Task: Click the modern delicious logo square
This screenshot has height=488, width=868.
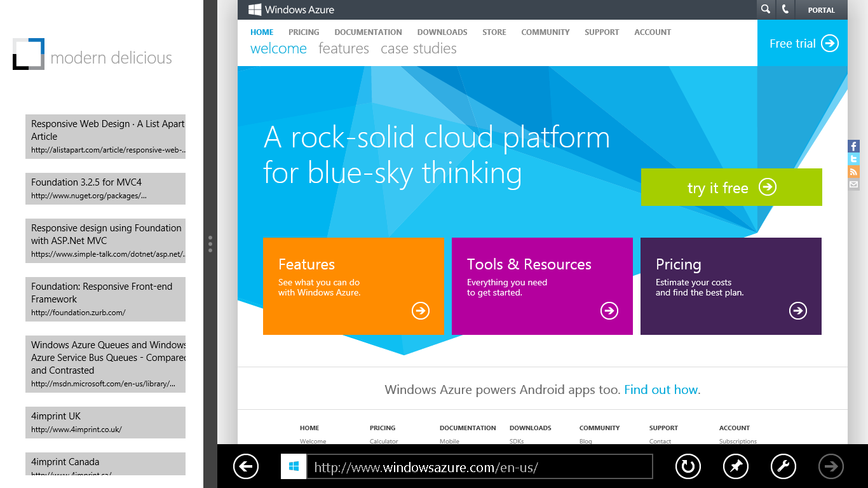Action: [x=29, y=54]
